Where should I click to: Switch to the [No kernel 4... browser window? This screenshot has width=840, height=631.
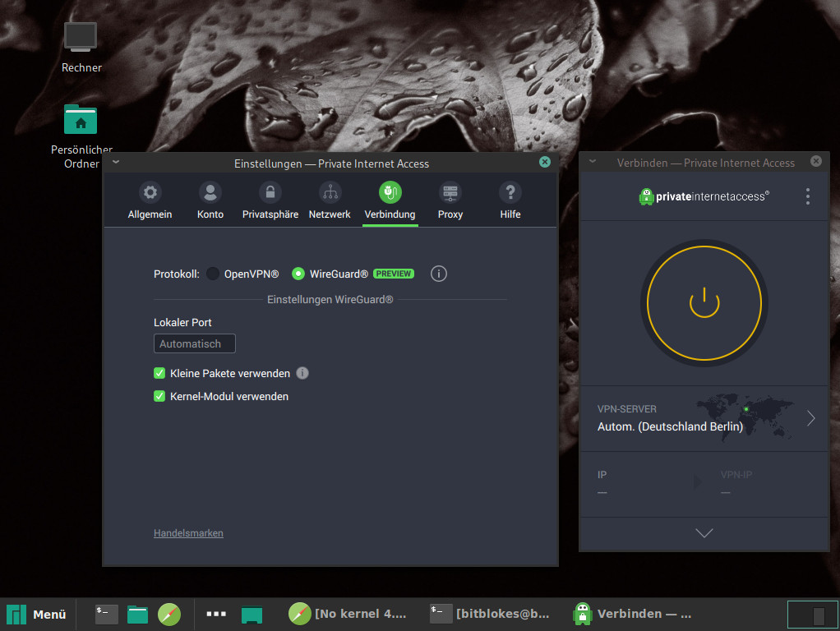coord(348,614)
